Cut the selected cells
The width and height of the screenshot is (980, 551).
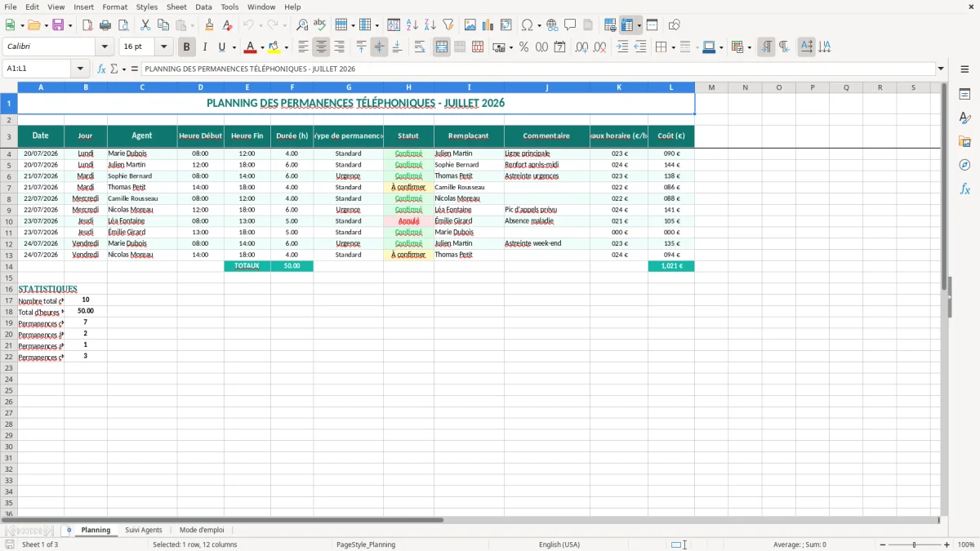pyautogui.click(x=145, y=25)
